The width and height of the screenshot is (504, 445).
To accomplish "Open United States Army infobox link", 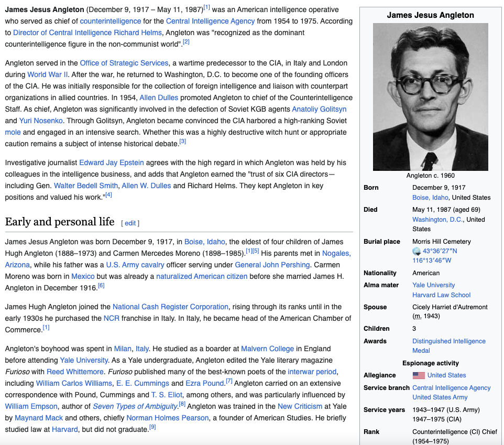I will pos(440,397).
